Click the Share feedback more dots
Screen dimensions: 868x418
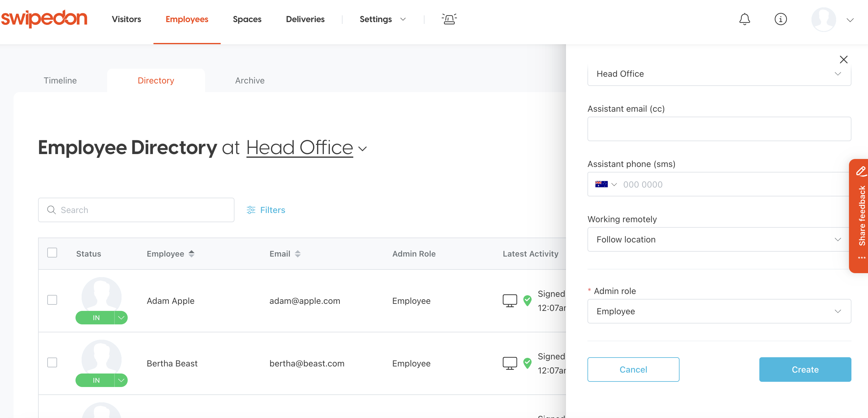point(862,258)
